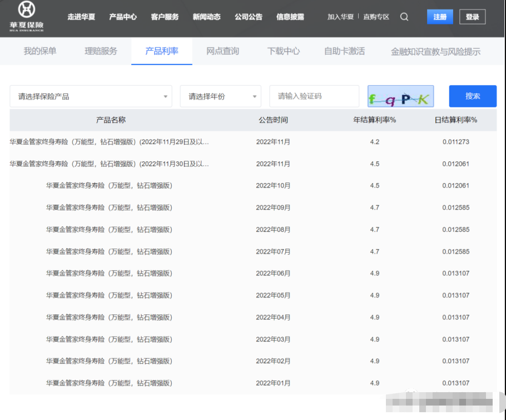Click the 2022年08月 date cell

(273, 230)
